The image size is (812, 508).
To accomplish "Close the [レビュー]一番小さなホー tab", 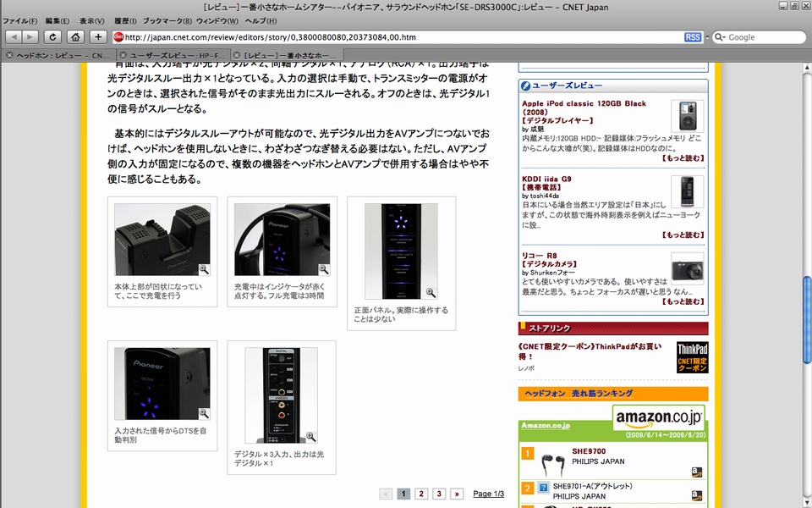I will [x=236, y=56].
